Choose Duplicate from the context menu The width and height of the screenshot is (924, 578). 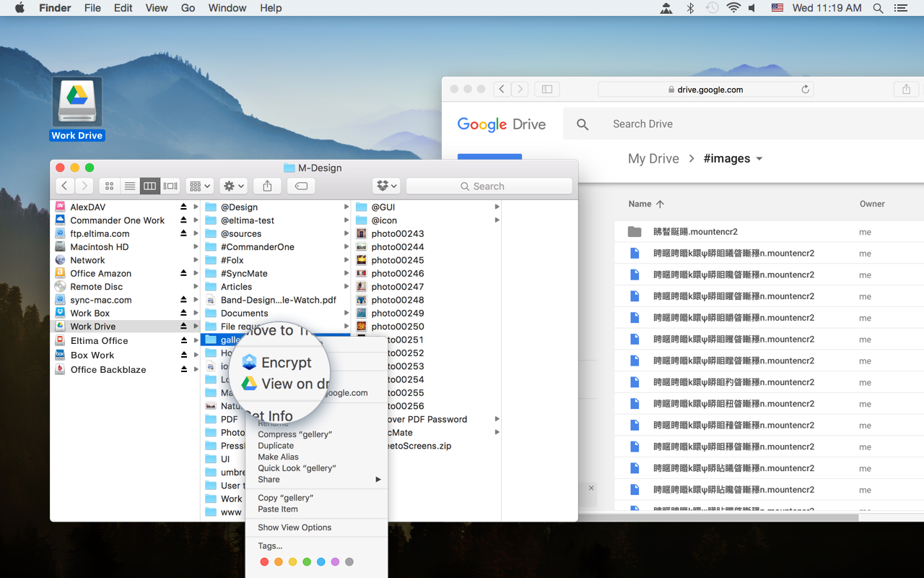point(274,445)
